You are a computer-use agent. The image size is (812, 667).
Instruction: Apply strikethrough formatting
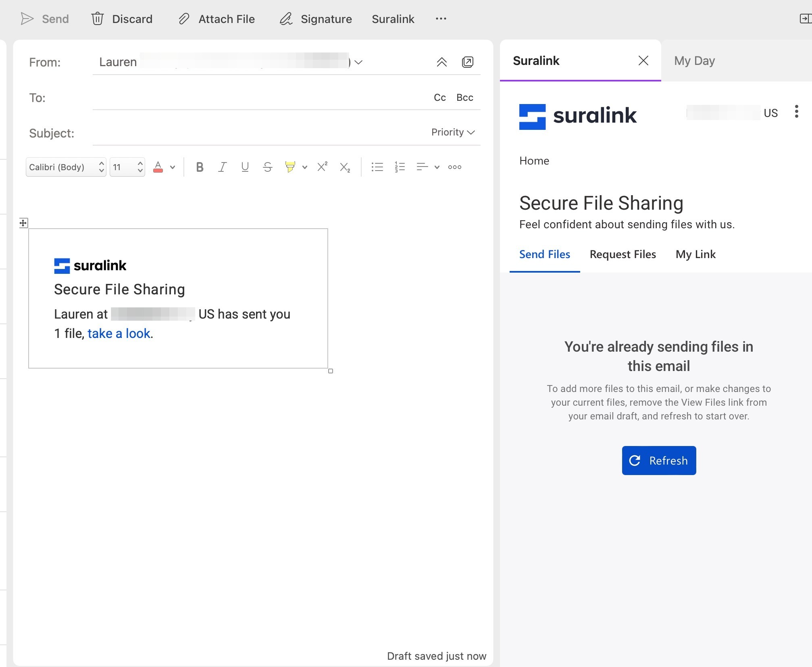(267, 167)
